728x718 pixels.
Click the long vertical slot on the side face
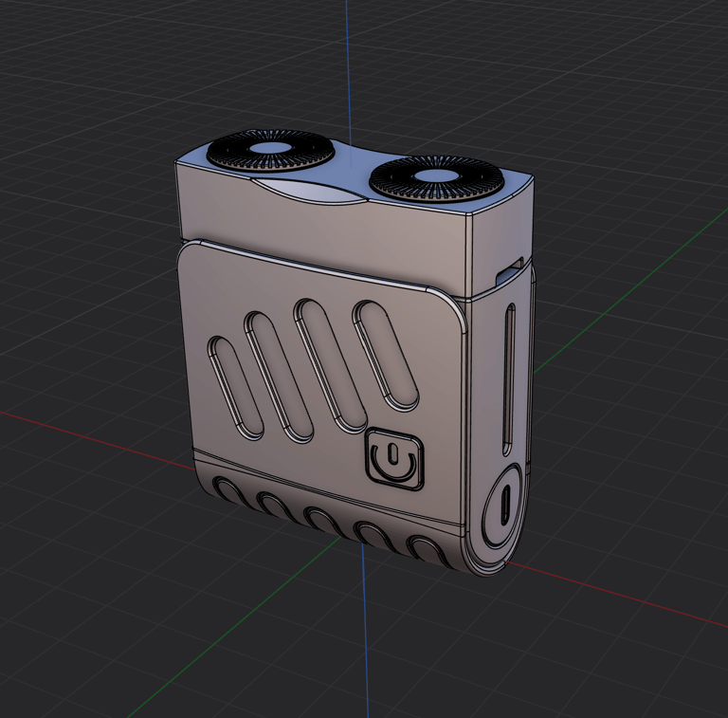(509, 379)
